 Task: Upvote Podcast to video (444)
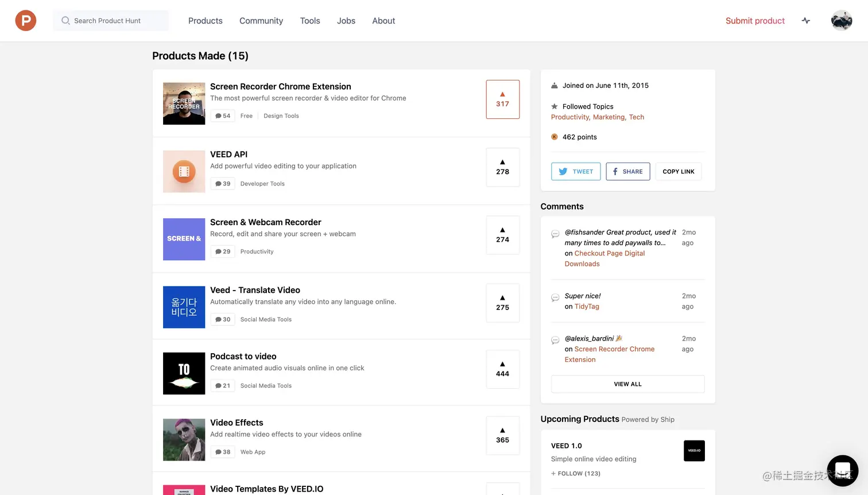click(503, 369)
